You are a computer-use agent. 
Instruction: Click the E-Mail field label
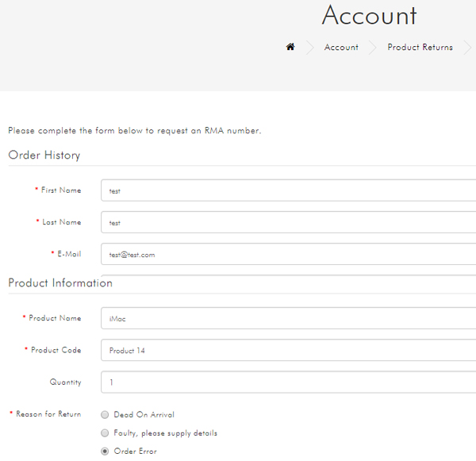pyautogui.click(x=69, y=254)
